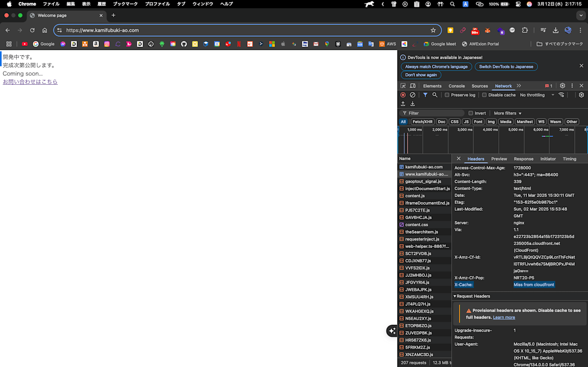Viewport: 588px width, 367px height.
Task: Select the content.css request row
Action: (424, 224)
